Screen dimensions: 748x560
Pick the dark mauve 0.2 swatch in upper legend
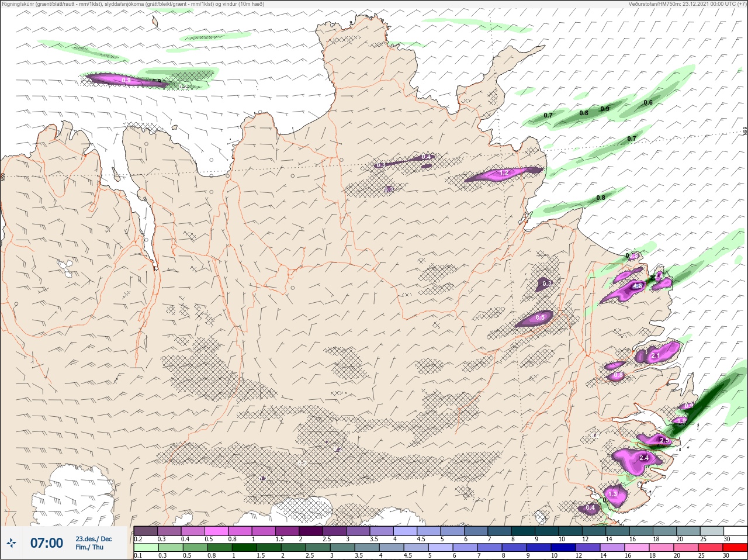click(x=146, y=531)
